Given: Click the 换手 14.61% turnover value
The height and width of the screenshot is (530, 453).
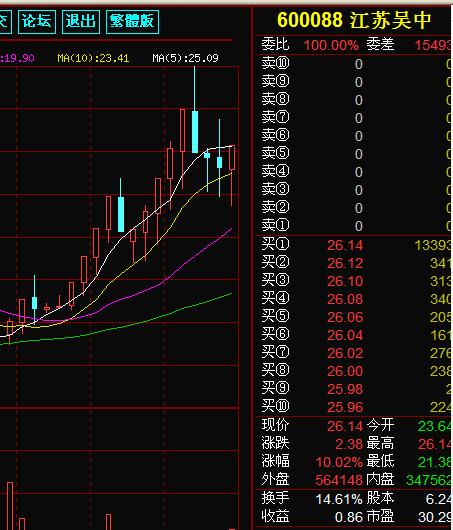Looking at the screenshot, I should click(x=339, y=499).
